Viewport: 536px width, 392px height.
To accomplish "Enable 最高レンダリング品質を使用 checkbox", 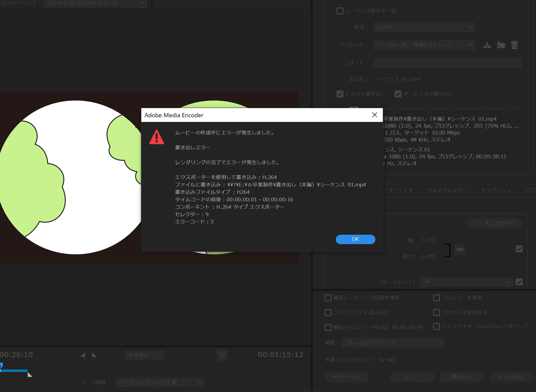I will pyautogui.click(x=328, y=298).
